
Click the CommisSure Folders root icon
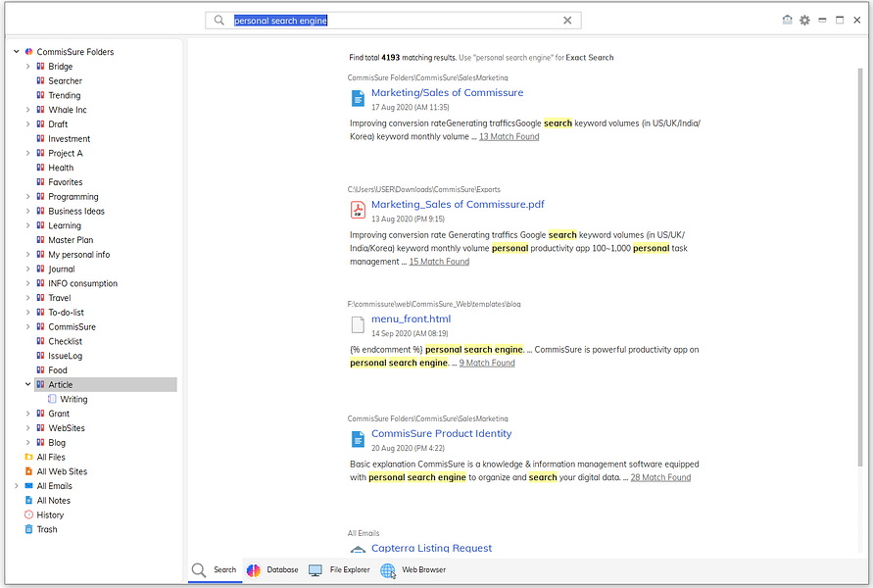tap(29, 51)
